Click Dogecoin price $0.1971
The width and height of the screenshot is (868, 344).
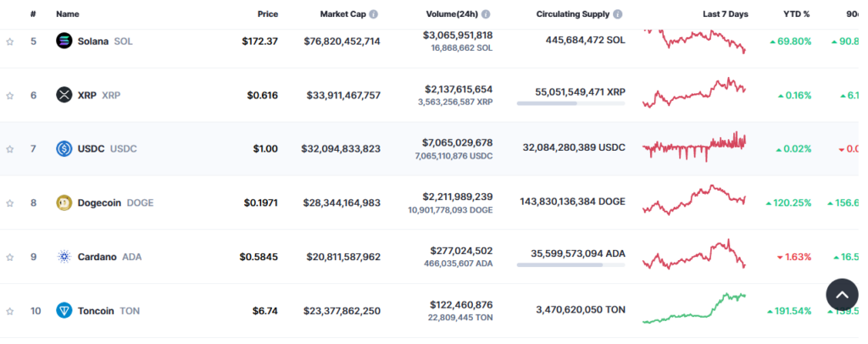point(261,203)
